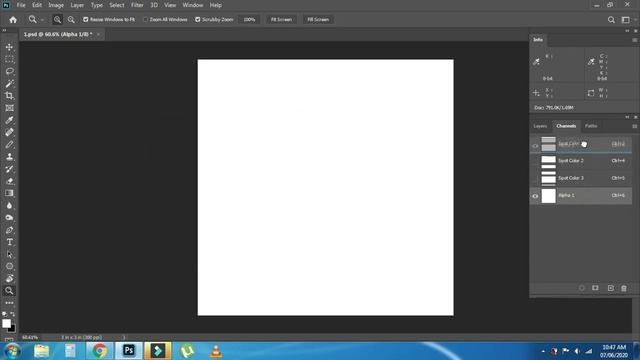The width and height of the screenshot is (640, 360).
Task: Select the History Brush tool
Action: coord(9,169)
